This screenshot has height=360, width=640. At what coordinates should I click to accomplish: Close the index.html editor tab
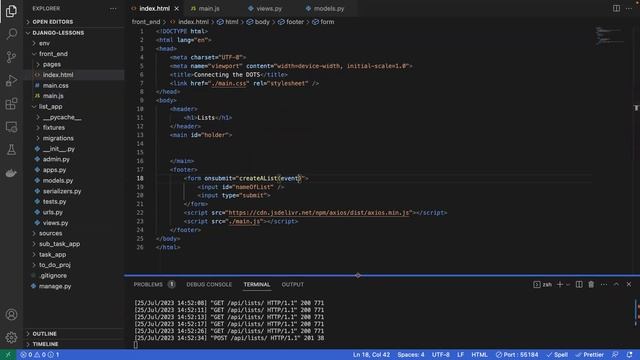point(176,9)
